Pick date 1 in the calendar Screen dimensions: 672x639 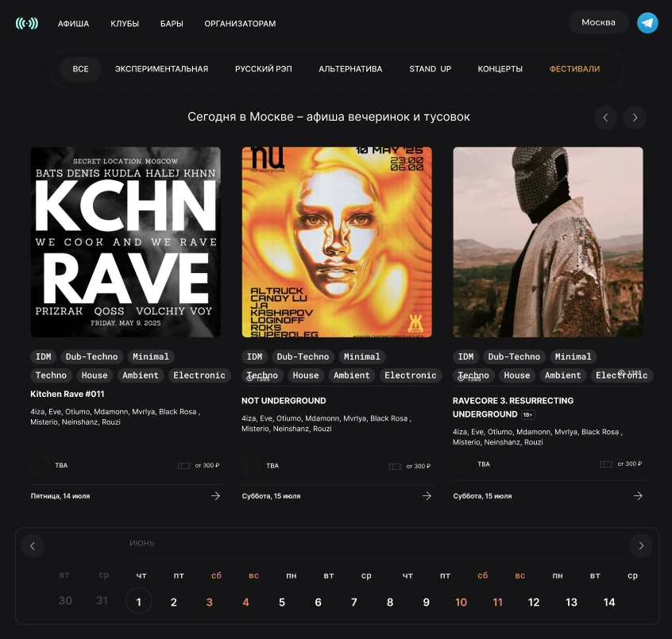tap(138, 602)
